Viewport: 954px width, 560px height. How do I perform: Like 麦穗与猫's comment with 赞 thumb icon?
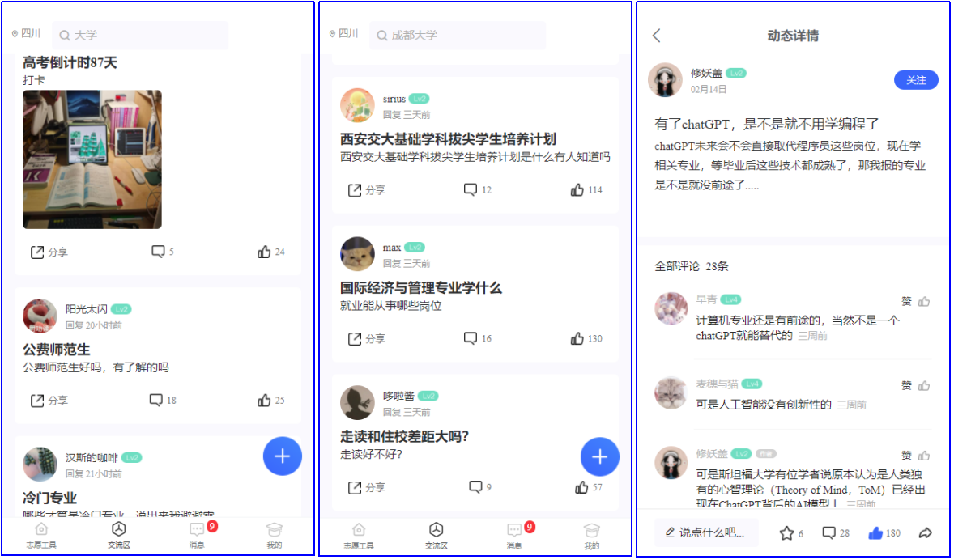[x=924, y=385]
